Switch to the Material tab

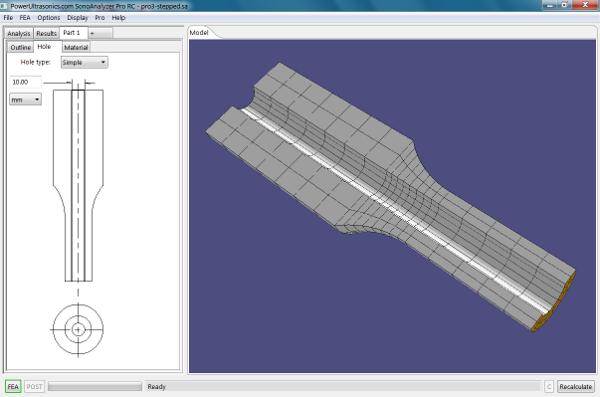pos(76,47)
